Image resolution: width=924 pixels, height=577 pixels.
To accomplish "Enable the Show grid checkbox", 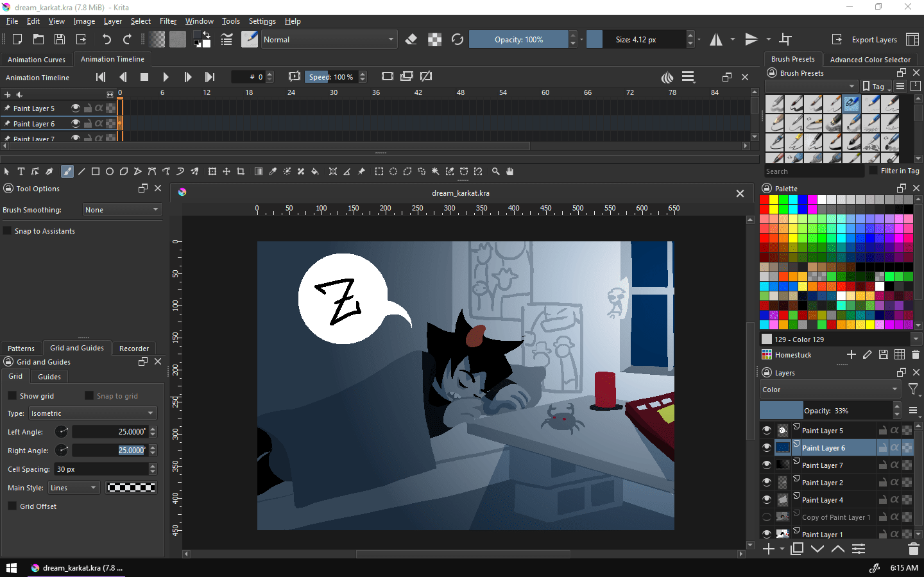I will (x=12, y=396).
